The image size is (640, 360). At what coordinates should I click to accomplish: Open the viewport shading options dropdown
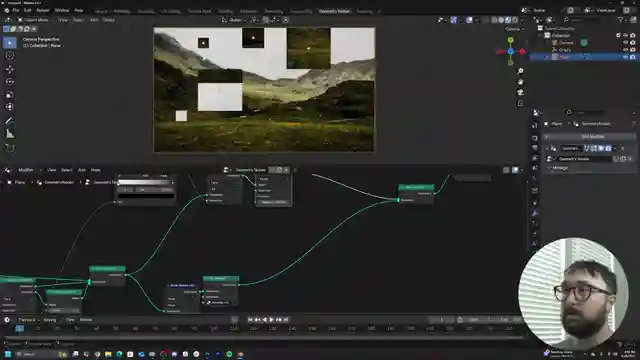click(x=522, y=20)
